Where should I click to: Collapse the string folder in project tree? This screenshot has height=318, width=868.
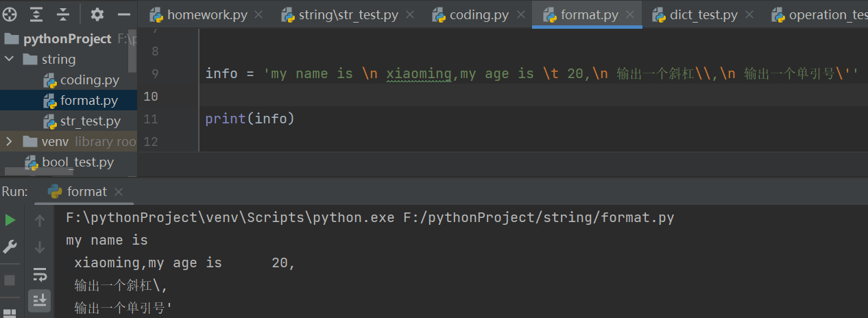[10, 60]
